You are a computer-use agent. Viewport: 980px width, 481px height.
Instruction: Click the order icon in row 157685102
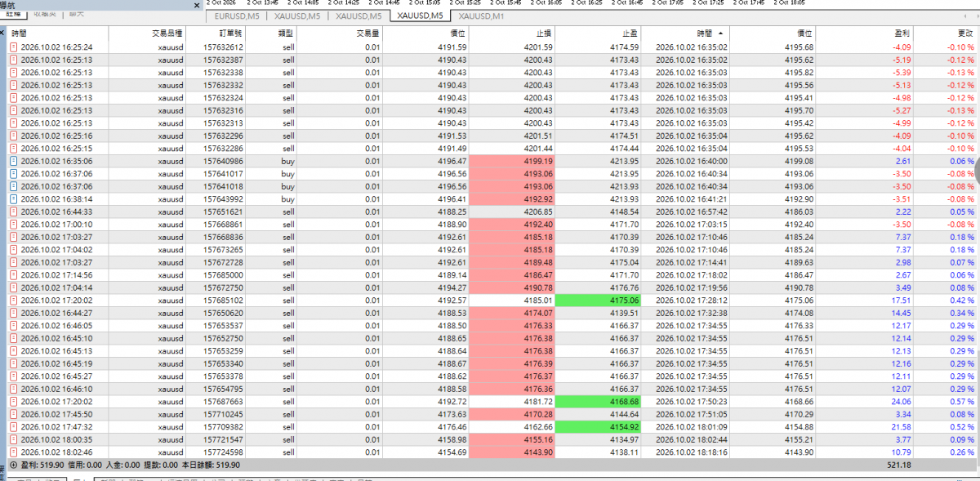[14, 301]
